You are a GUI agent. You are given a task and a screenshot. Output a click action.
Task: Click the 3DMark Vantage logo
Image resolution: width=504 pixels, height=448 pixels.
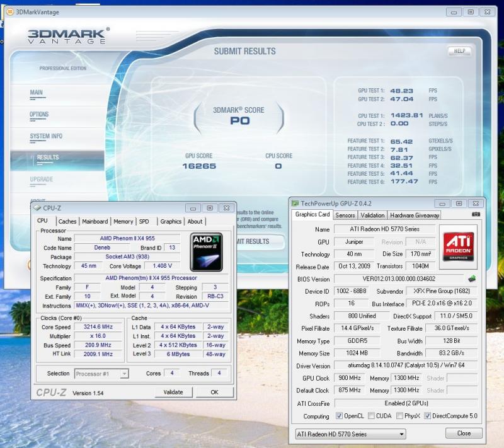point(68,35)
